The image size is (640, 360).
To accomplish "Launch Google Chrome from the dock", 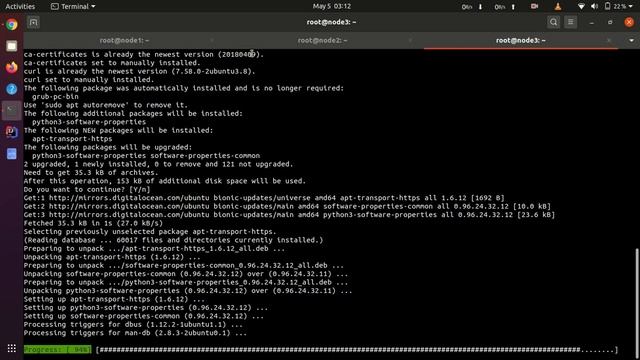I will 11,24.
